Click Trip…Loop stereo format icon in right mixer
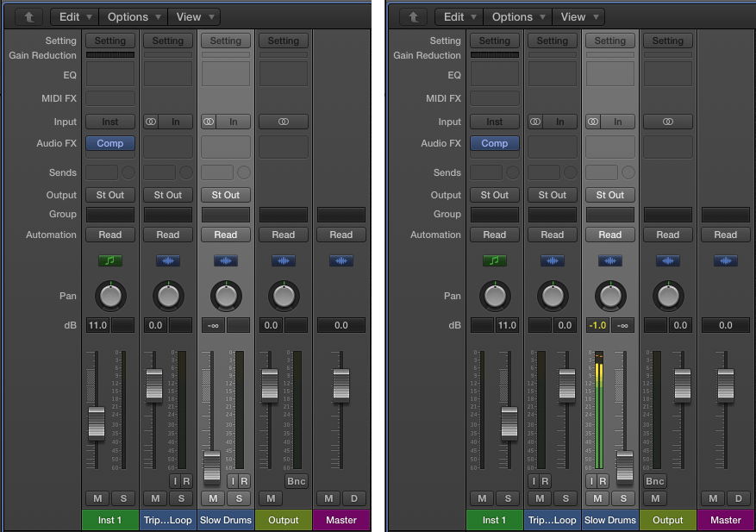The width and height of the screenshot is (756, 532). [x=535, y=122]
